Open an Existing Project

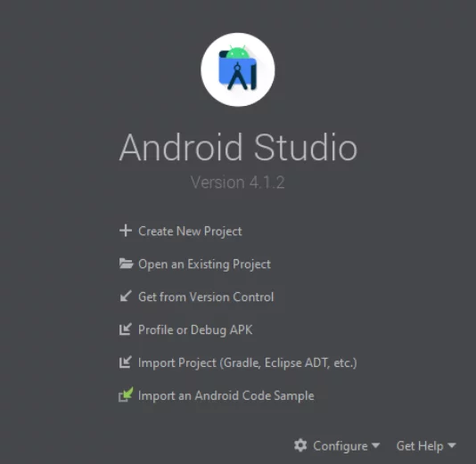tap(204, 265)
